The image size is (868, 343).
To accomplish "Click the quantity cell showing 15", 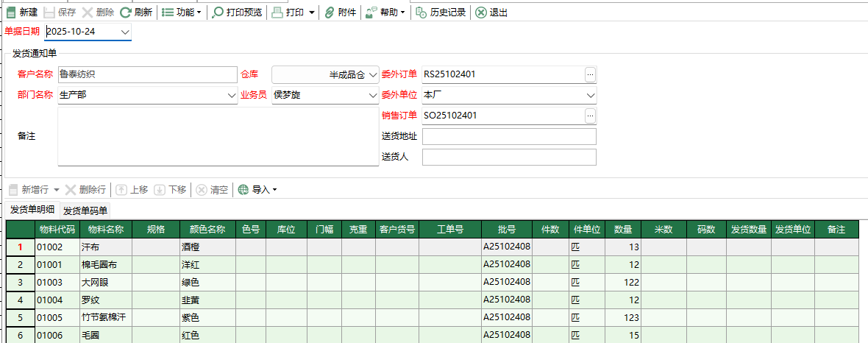I will [x=623, y=335].
